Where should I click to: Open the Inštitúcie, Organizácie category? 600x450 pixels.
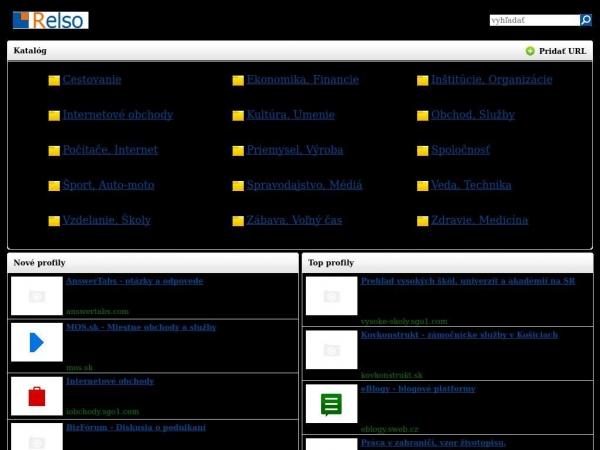(492, 80)
